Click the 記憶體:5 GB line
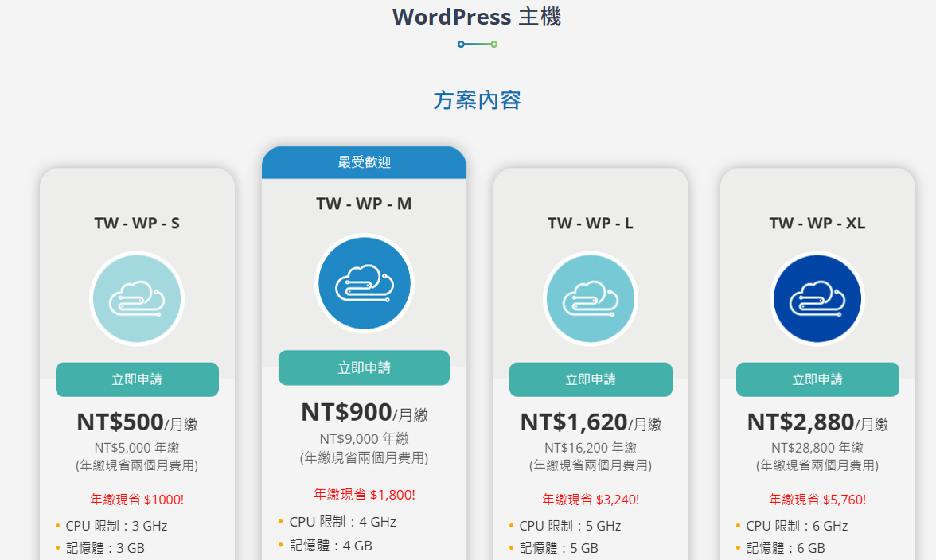The width and height of the screenshot is (936, 560). pos(559,548)
